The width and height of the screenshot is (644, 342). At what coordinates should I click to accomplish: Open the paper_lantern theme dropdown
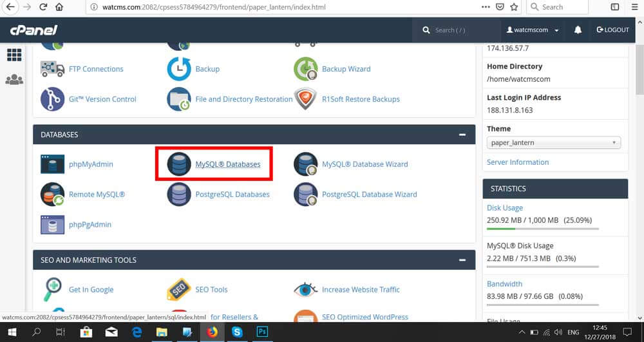(x=554, y=142)
